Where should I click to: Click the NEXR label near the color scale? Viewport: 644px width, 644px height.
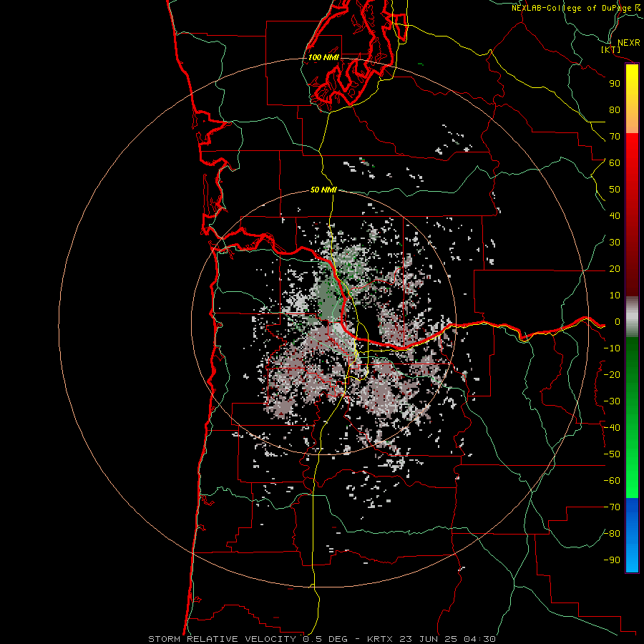click(629, 43)
